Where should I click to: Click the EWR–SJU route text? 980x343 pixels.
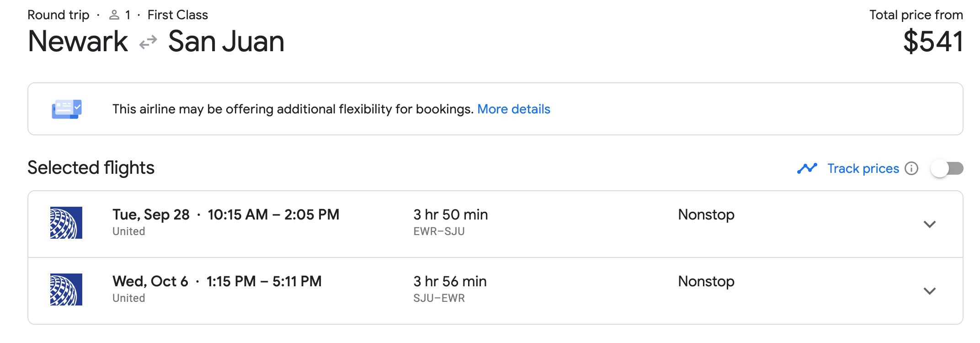tap(439, 231)
